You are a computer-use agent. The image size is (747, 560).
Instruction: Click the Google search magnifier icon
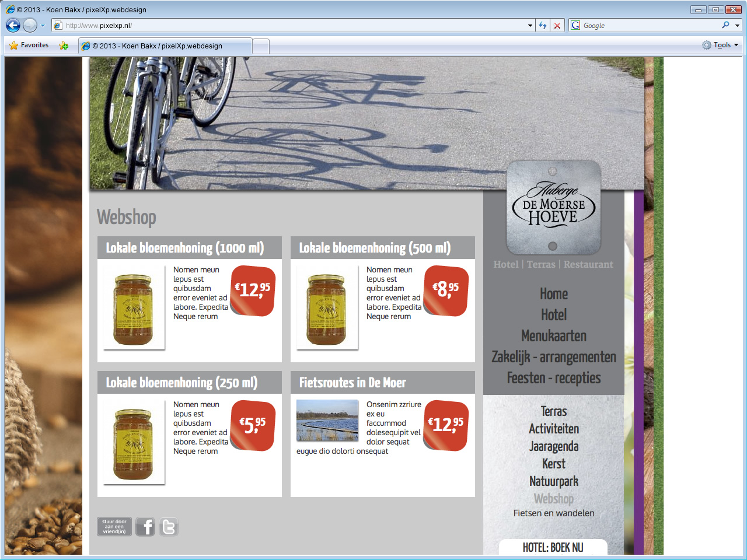tap(725, 25)
